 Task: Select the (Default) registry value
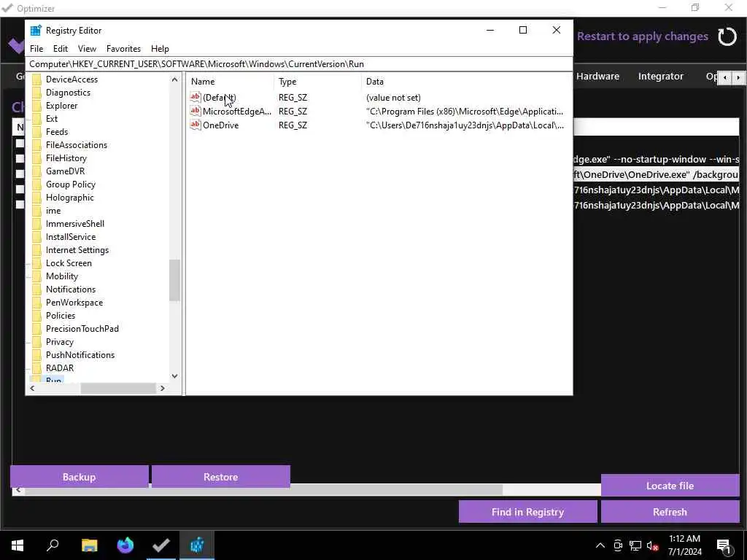219,98
